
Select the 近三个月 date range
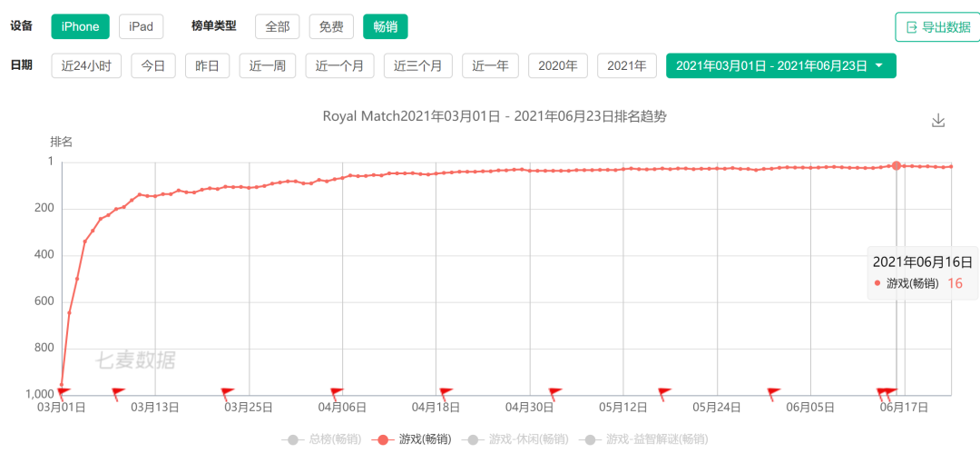click(x=418, y=65)
